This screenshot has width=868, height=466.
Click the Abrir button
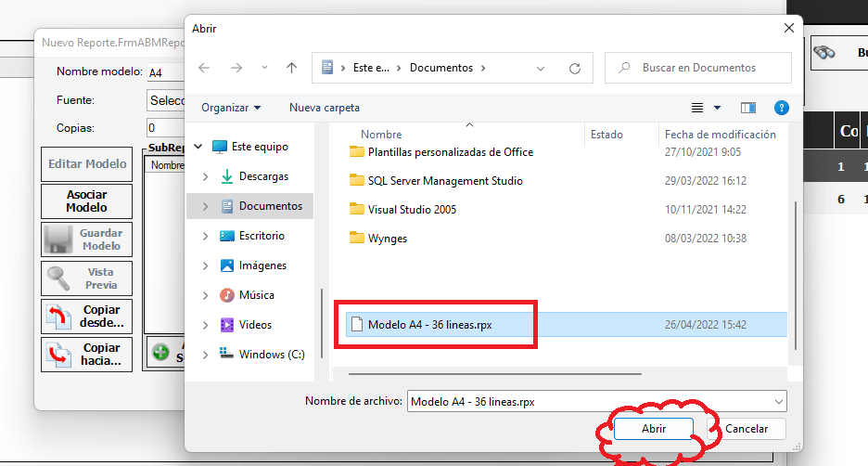click(x=654, y=428)
